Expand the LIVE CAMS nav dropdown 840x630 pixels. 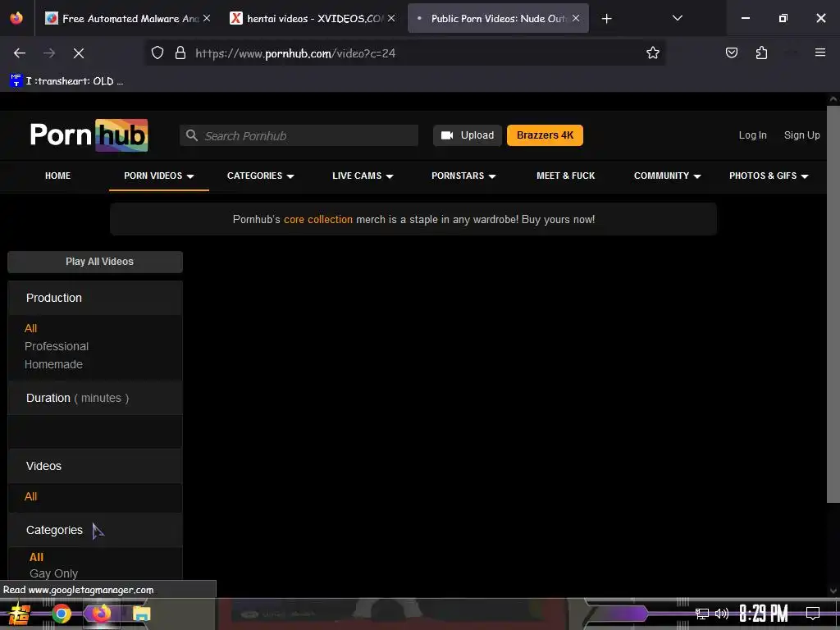(363, 176)
